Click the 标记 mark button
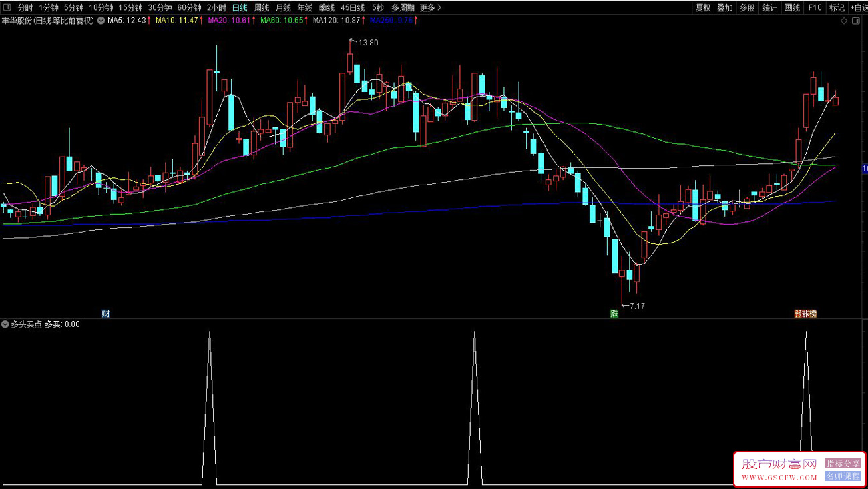Screen dimensions: 868x489 (837, 8)
